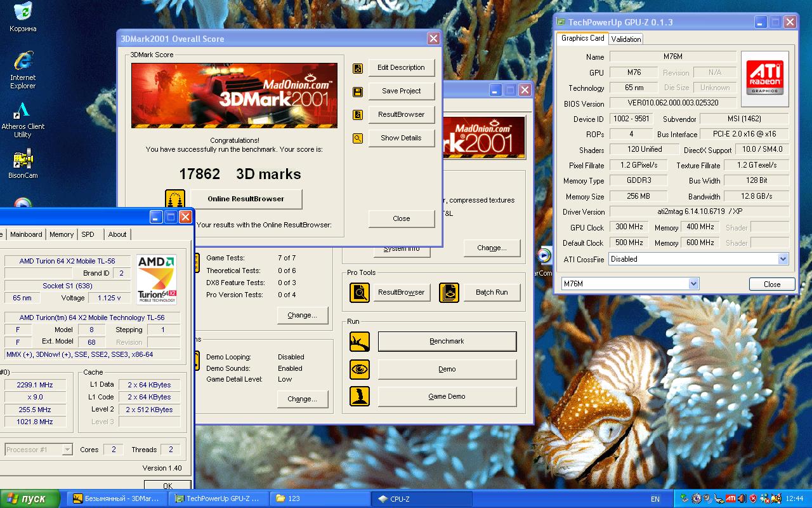The width and height of the screenshot is (812, 508).
Task: Click the ATI Radeon logo in GPU-Z
Action: click(x=765, y=79)
